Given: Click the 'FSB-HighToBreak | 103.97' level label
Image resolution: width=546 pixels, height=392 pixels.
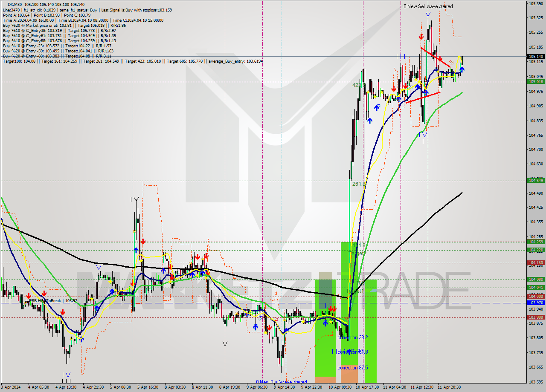Looking at the screenshot, I should pos(53,301).
